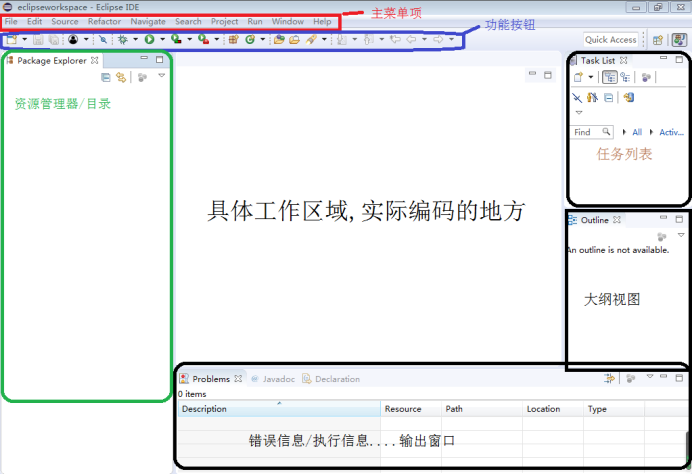Maximize the editor area
Image resolution: width=692 pixels, height=475 pixels.
coord(548,75)
